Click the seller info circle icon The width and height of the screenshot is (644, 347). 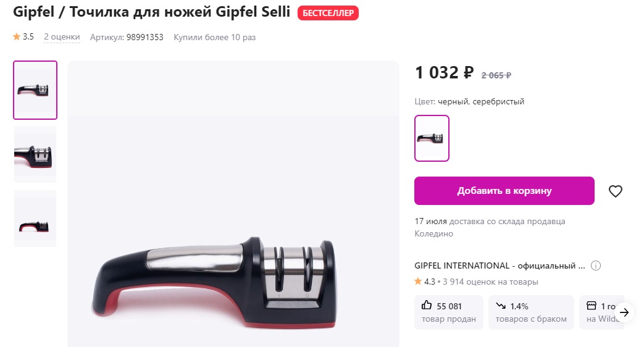[596, 265]
